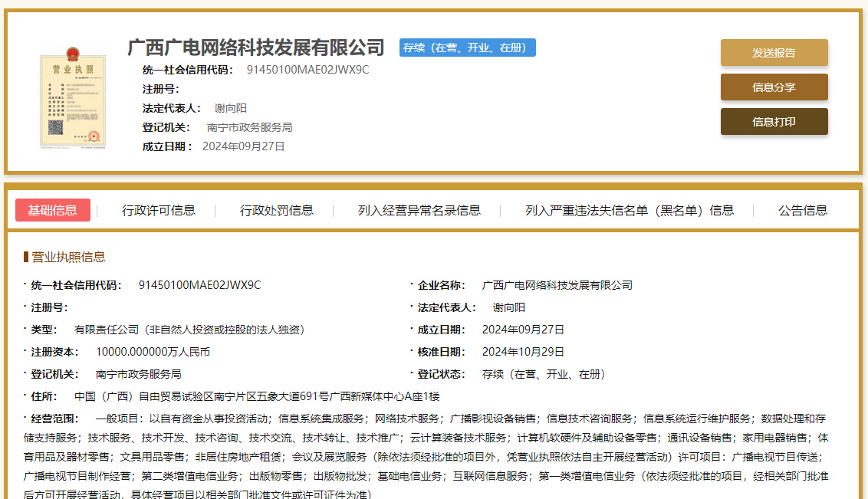Viewport: 868px width, 499px height.
Task: Click header establishment date 2024年09月27日
Action: pos(243,146)
